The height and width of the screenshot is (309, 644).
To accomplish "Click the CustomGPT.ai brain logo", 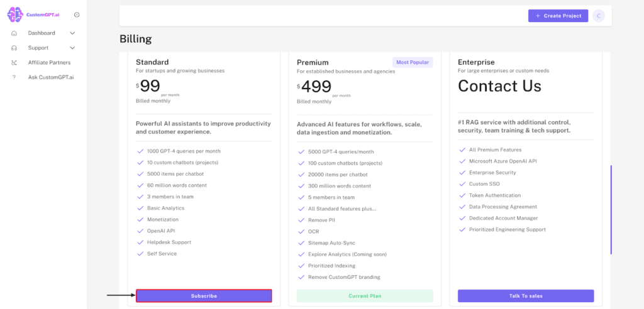I will click(15, 15).
